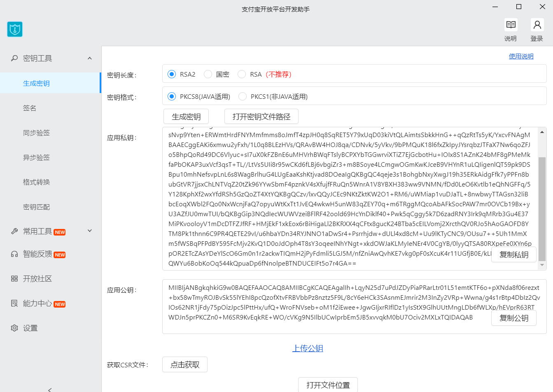Image resolution: width=553 pixels, height=392 pixels.
Task: Maximize the 支付宝开放平台开发助手 window
Action: pos(519,7)
